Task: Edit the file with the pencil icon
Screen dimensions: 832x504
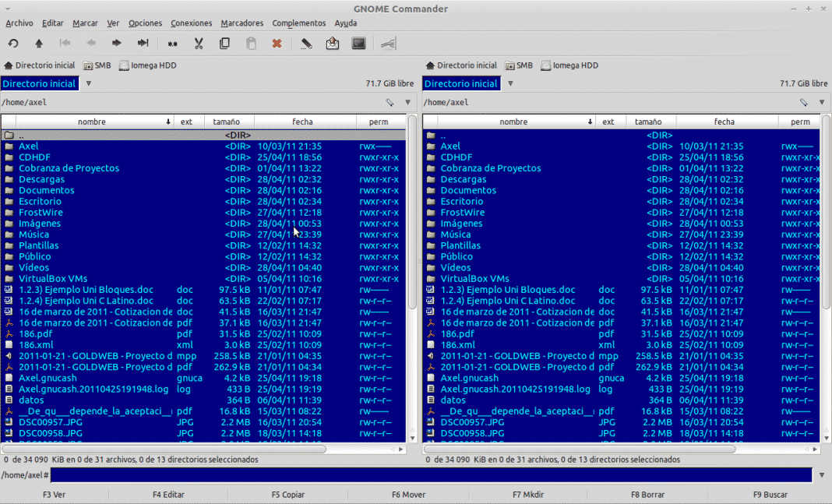Action: [306, 44]
